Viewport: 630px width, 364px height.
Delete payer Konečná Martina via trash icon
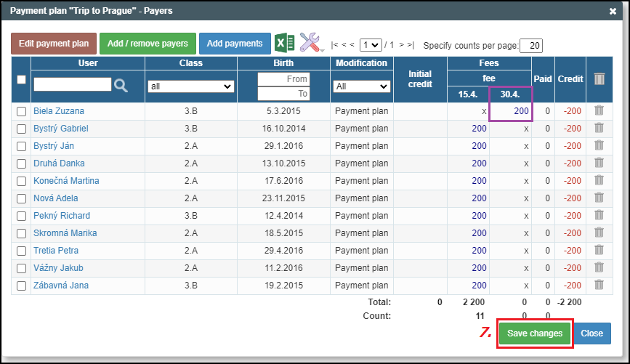pyautogui.click(x=599, y=180)
